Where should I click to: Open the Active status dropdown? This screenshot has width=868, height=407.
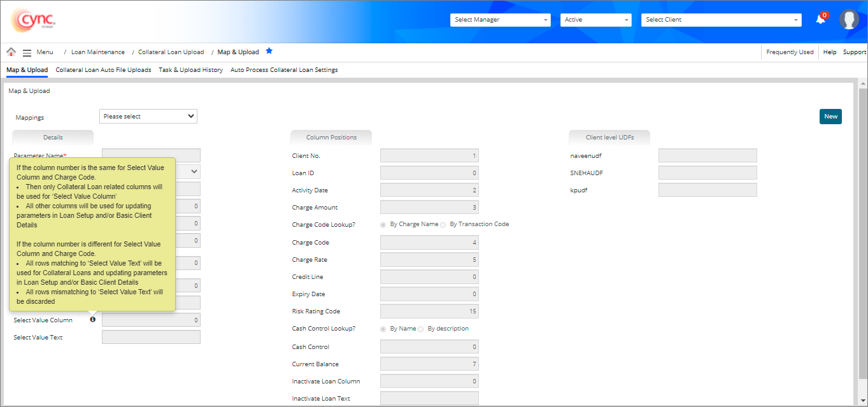(x=595, y=20)
